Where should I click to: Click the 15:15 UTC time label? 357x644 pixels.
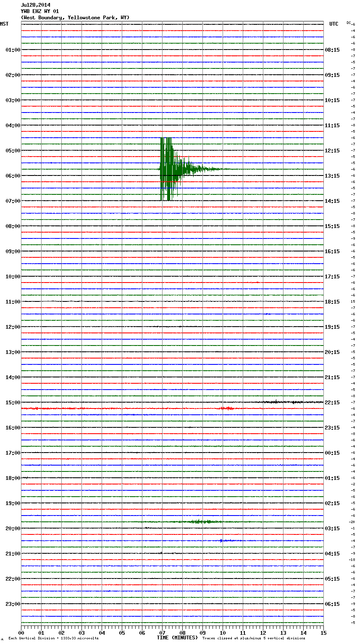pos(332,226)
